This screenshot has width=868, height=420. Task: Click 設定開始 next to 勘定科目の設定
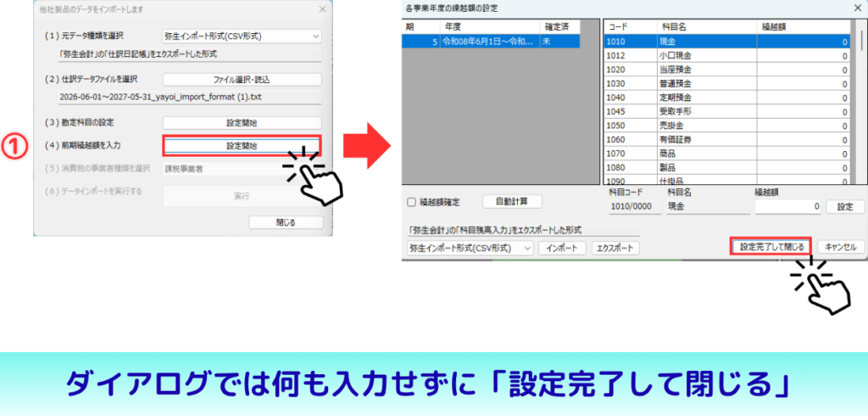coord(242,123)
